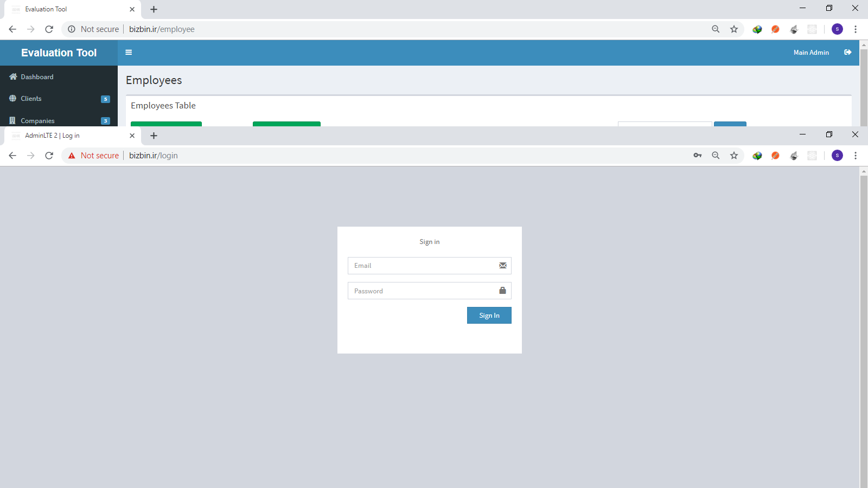Close the AdminLTE 2 Log in tab

click(x=132, y=136)
